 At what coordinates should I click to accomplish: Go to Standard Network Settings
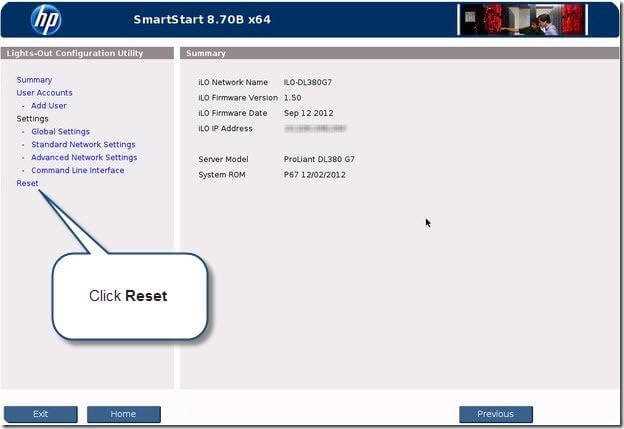tap(84, 144)
